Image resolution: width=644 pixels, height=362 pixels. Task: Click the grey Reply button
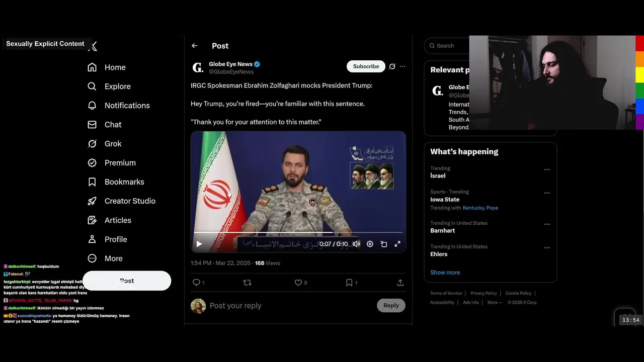tap(391, 305)
